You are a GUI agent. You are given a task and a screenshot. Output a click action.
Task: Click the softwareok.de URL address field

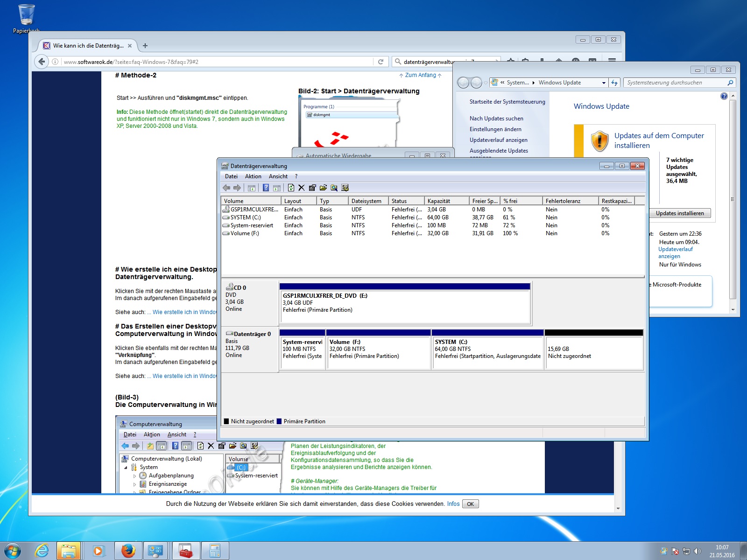217,62
